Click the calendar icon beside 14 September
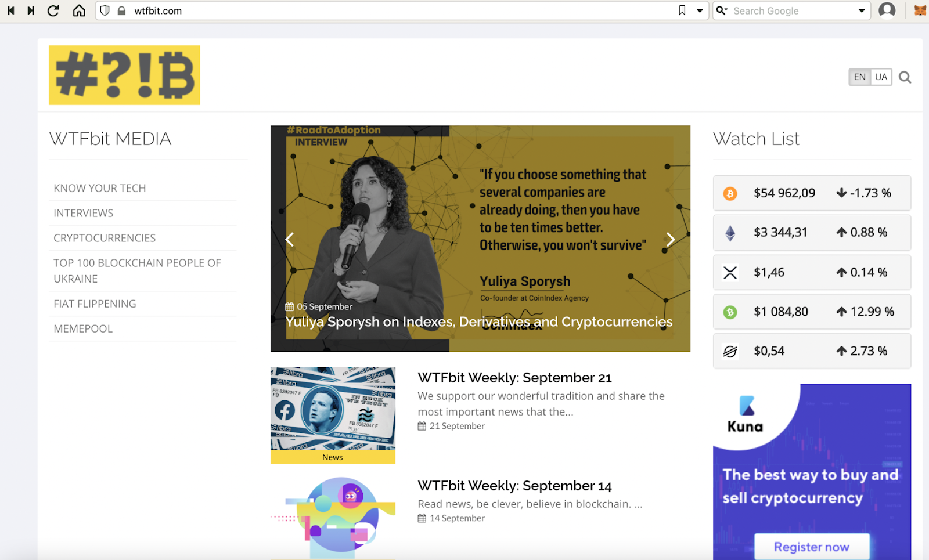The height and width of the screenshot is (560, 929). pos(422,518)
